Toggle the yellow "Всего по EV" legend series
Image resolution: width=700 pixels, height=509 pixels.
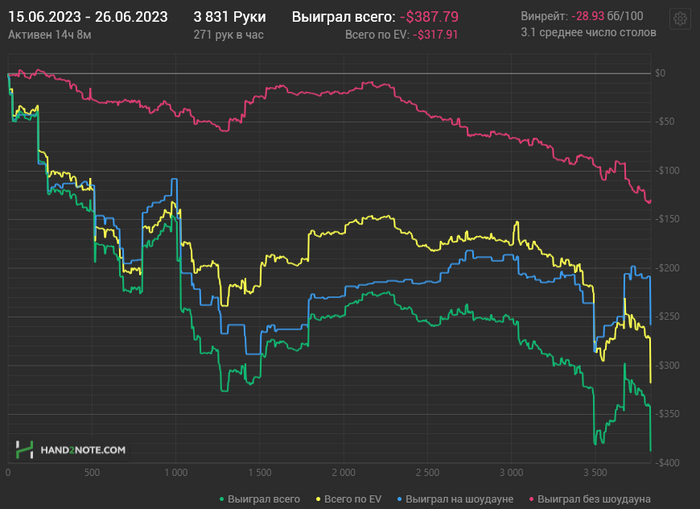point(349,499)
